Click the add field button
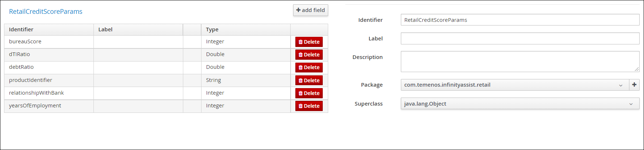Screen dimensions: 644x150 pyautogui.click(x=311, y=10)
